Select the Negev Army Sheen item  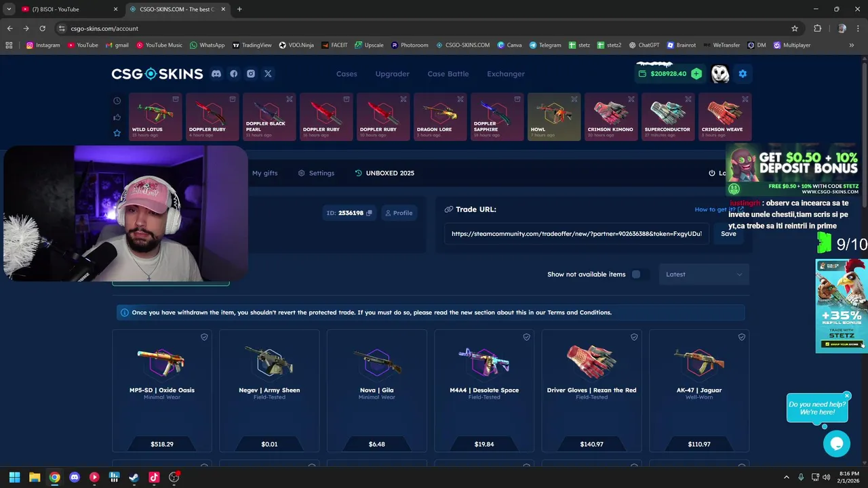click(x=269, y=390)
